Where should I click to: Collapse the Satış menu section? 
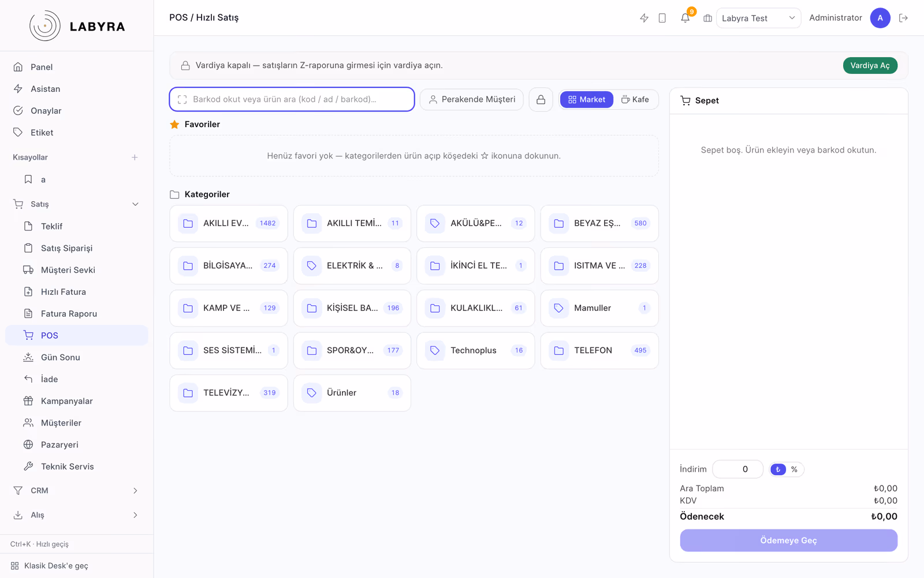[x=77, y=204]
